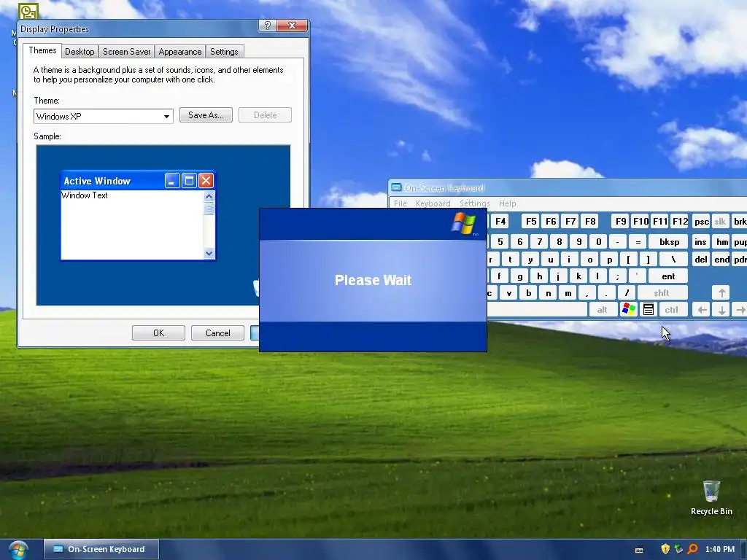Click the orange magnifier tray icon
This screenshot has width=747, height=560.
coord(693,549)
